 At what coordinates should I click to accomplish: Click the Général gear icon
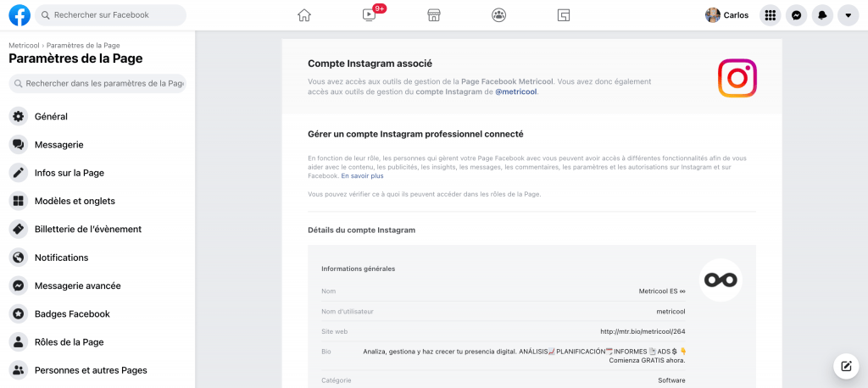tap(19, 117)
